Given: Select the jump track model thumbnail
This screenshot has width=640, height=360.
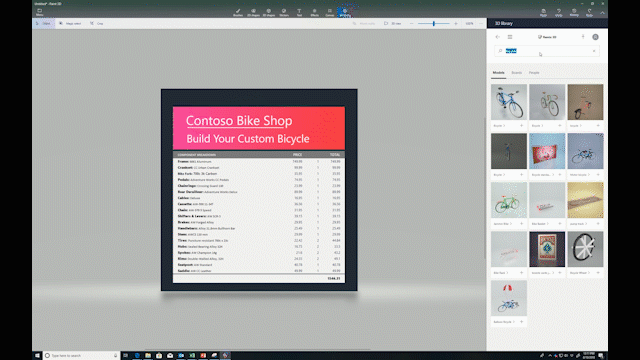Looking at the screenshot, I should click(585, 200).
